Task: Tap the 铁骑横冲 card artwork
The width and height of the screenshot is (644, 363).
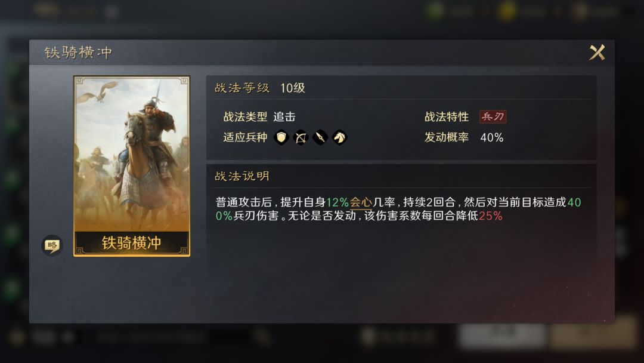Action: [132, 154]
